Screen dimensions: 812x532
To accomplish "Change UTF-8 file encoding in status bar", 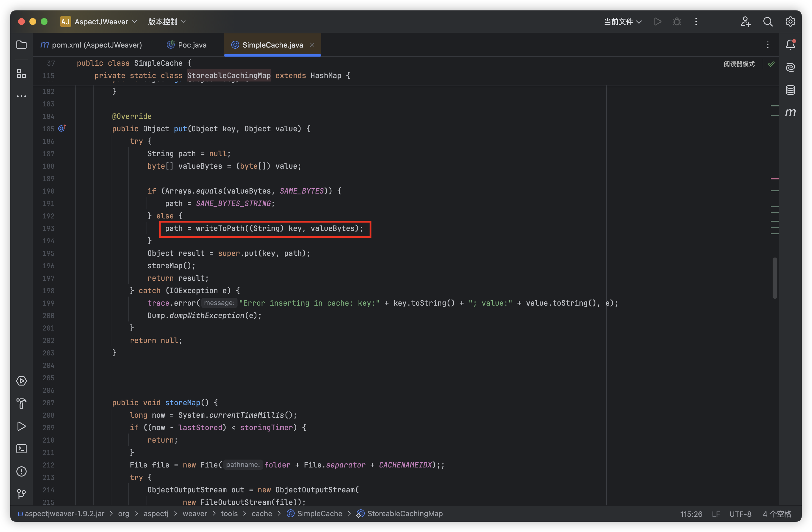I will pos(740,514).
